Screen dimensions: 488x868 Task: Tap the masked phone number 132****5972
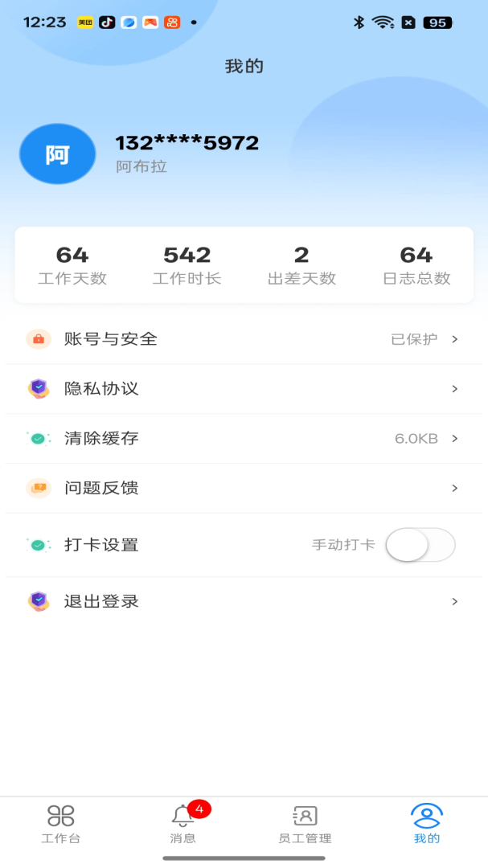[187, 143]
